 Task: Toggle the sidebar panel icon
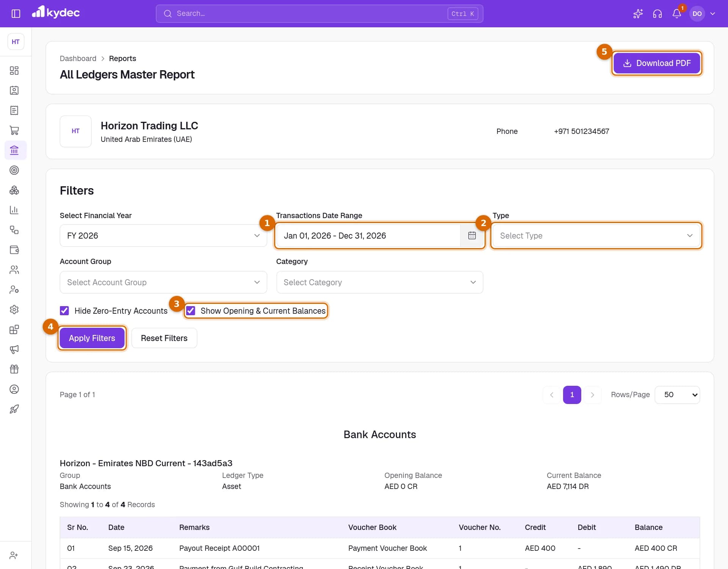16,14
